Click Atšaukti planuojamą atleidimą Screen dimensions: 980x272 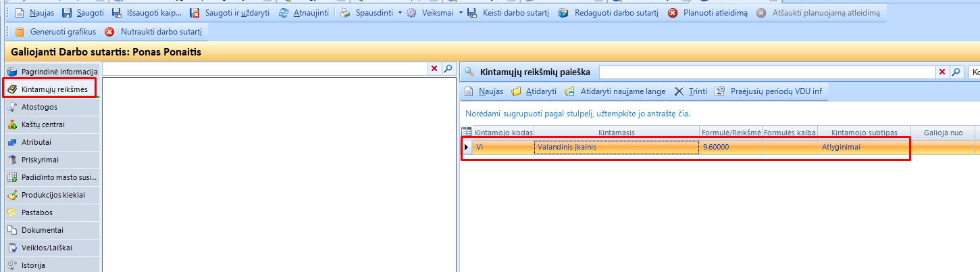tap(817, 13)
